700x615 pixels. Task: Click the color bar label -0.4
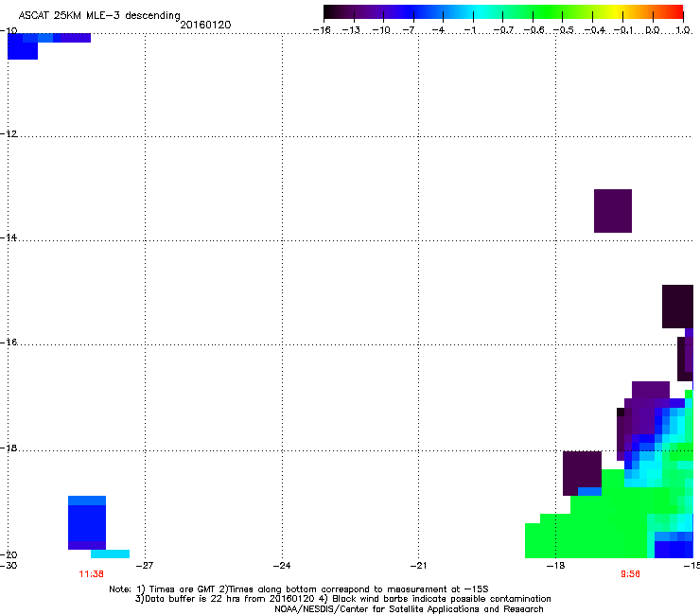595,30
